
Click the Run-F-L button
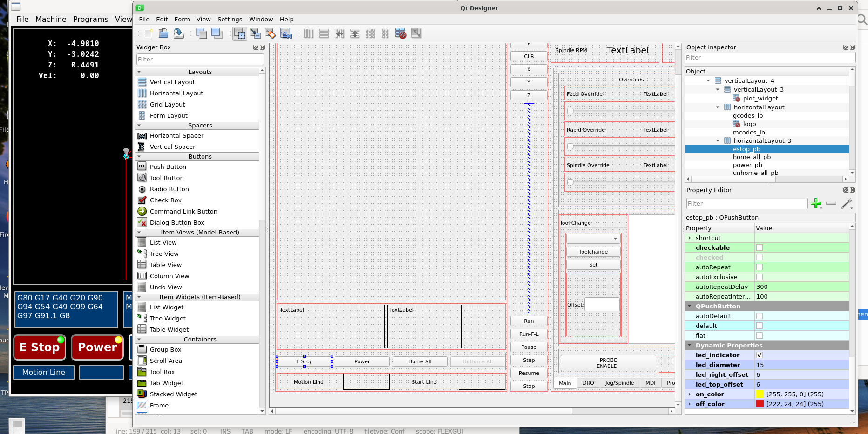point(529,334)
